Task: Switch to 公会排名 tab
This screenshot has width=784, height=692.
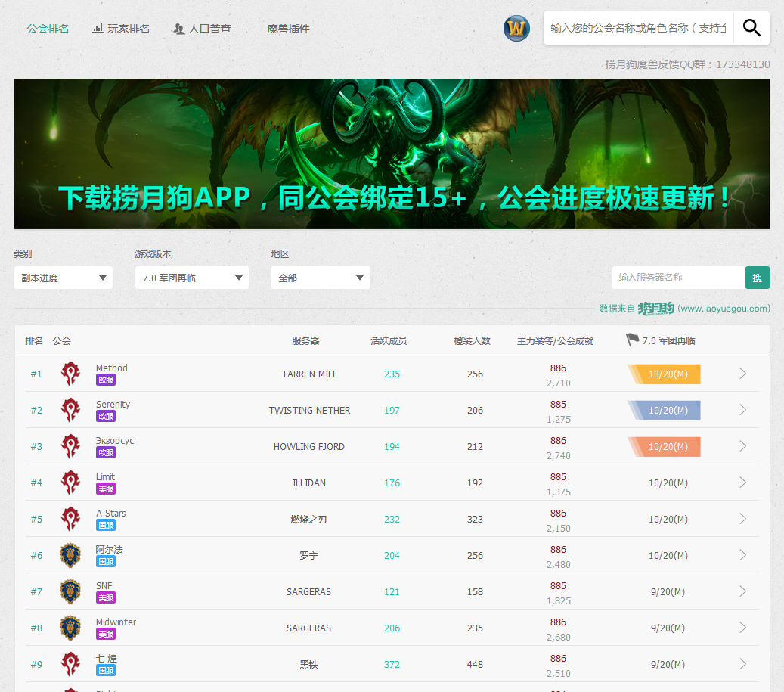Action: [x=48, y=29]
